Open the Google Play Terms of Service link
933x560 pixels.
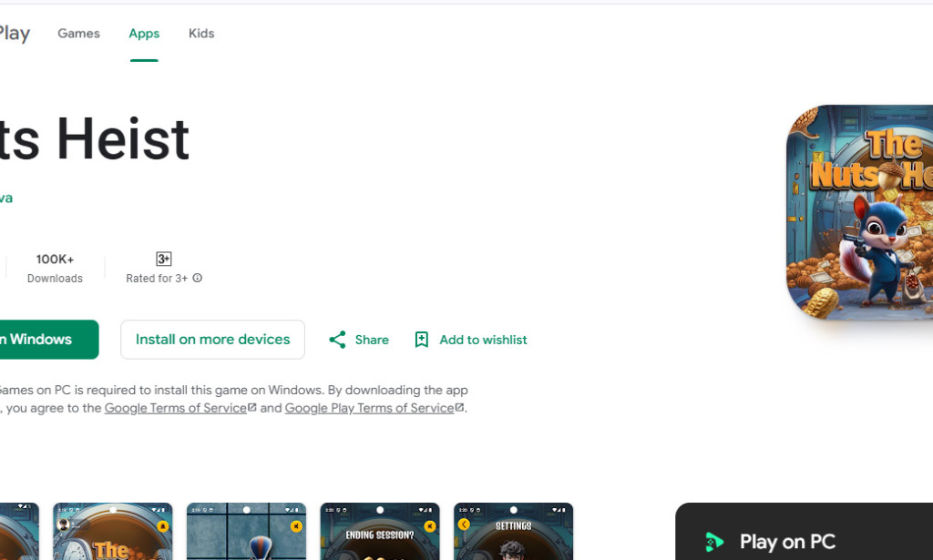[369, 408]
